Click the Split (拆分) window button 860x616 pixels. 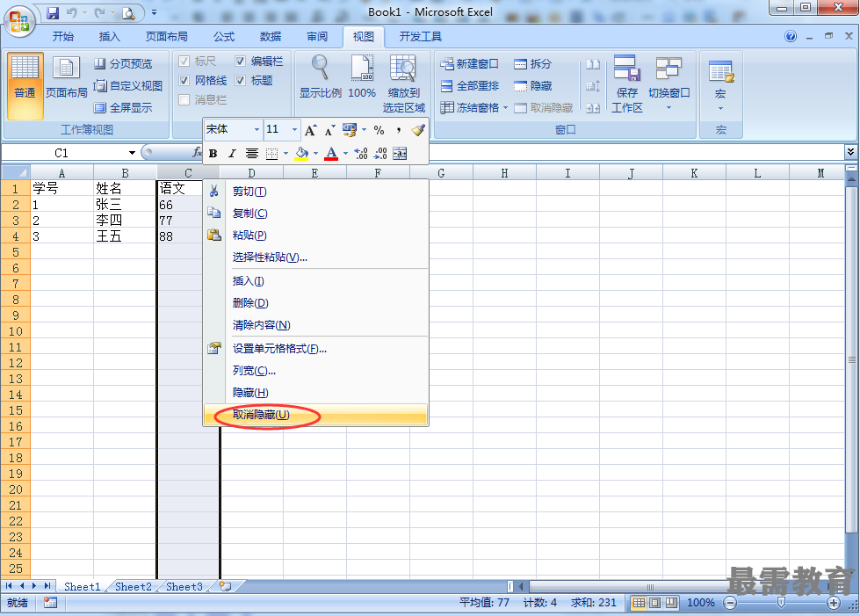[x=532, y=63]
